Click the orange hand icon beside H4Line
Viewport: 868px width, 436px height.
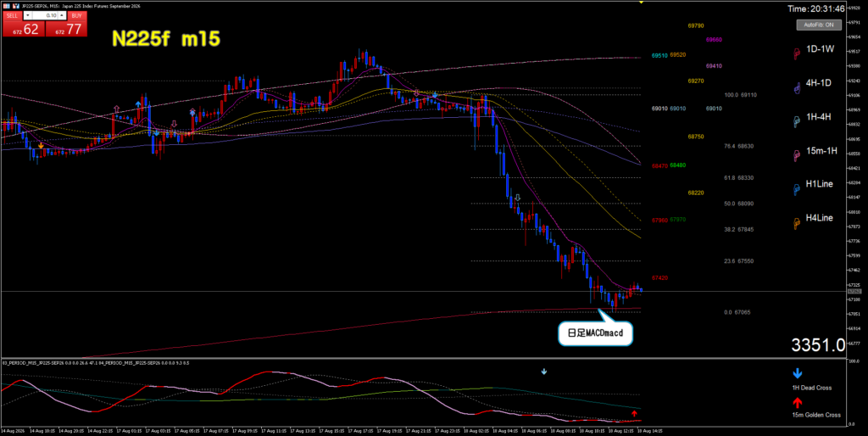tap(797, 223)
